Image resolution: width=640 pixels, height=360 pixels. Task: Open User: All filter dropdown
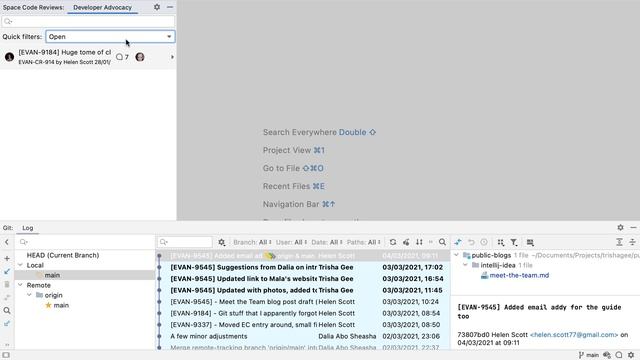point(291,242)
